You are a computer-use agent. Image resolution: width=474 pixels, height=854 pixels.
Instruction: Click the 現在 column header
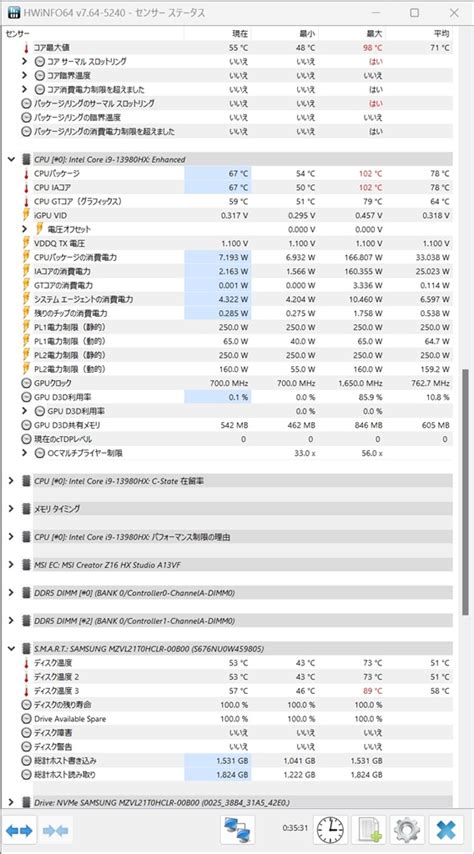coord(240,33)
